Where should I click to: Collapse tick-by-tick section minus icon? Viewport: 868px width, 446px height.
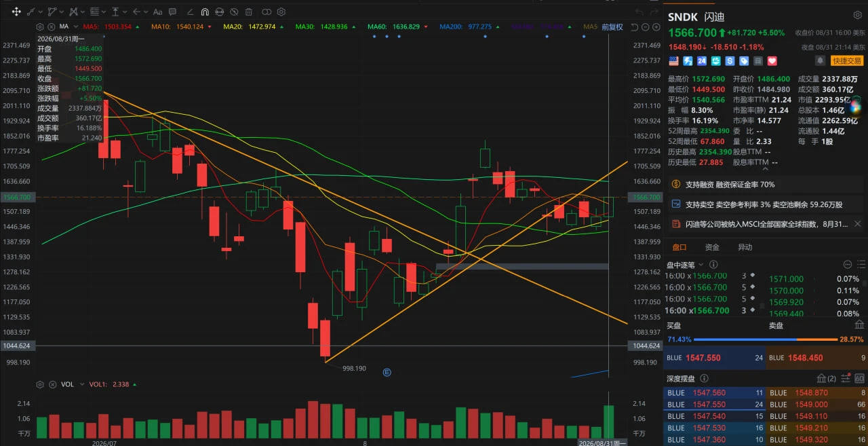[x=847, y=265]
